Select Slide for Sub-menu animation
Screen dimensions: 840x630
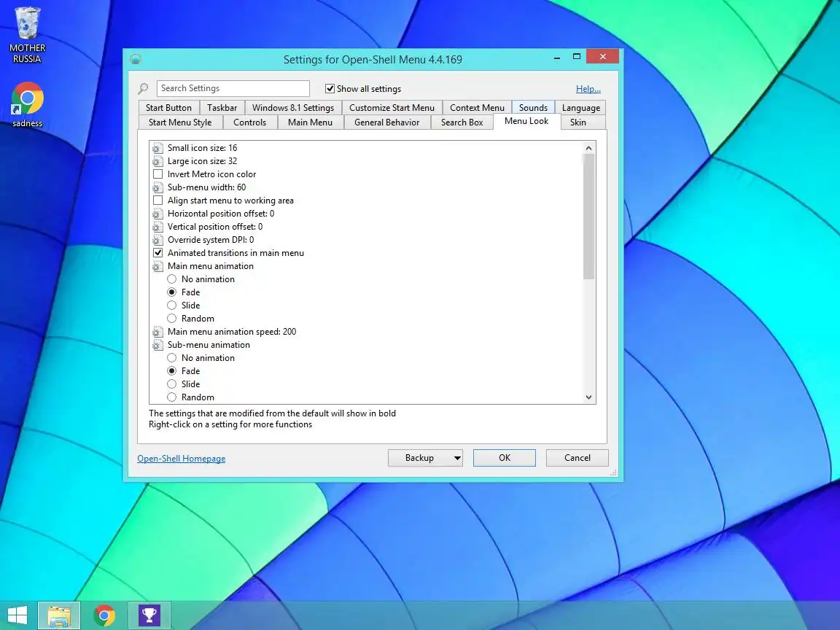pyautogui.click(x=171, y=384)
